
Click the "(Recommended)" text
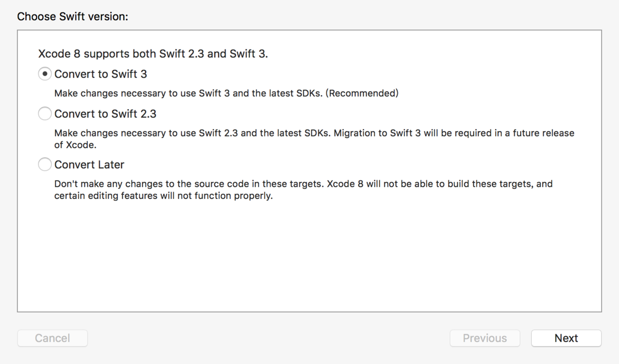pyautogui.click(x=362, y=93)
